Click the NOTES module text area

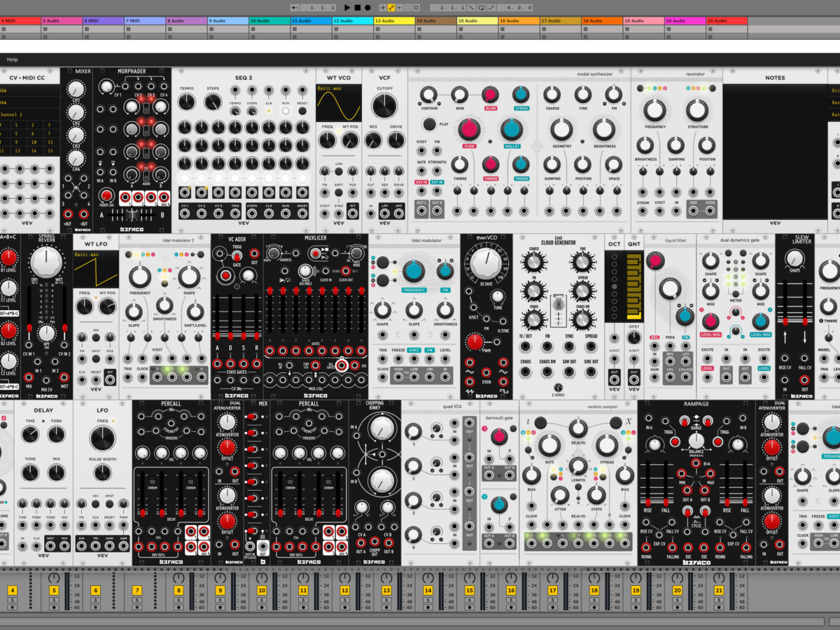[x=774, y=150]
